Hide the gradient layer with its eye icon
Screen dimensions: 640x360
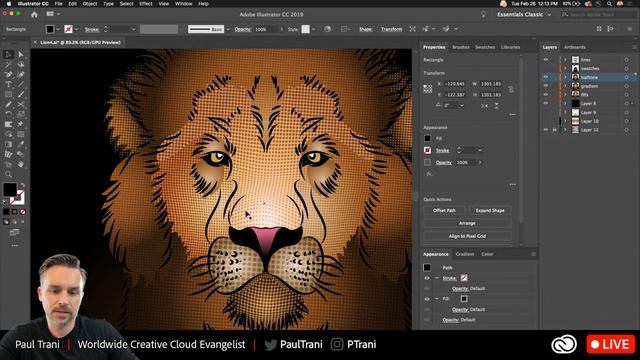[546, 86]
